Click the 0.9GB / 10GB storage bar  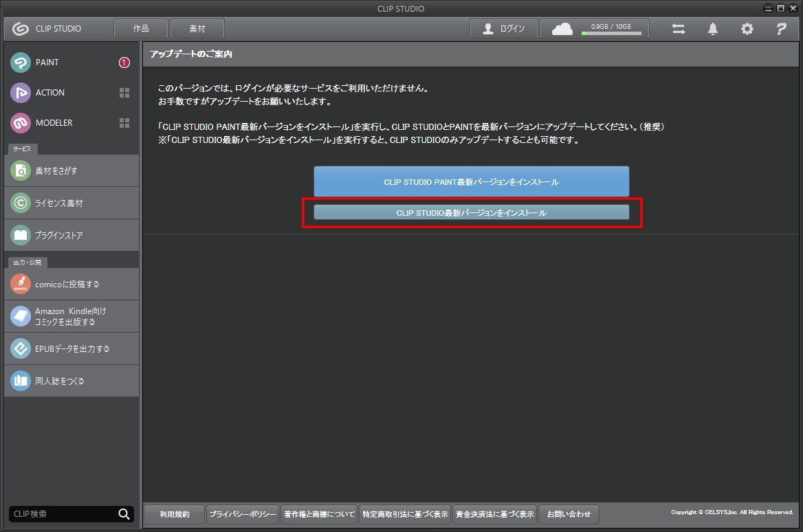coord(611,33)
